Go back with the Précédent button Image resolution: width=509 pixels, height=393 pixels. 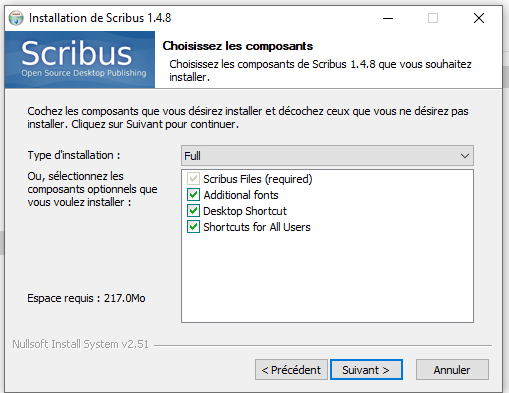[x=291, y=370]
